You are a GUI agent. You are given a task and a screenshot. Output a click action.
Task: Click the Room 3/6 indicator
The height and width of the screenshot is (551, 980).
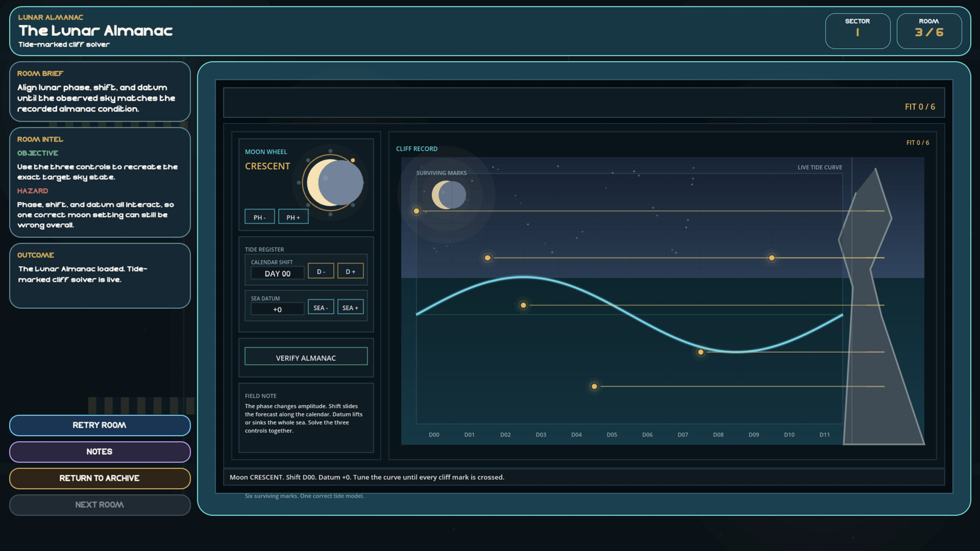pos(929,31)
